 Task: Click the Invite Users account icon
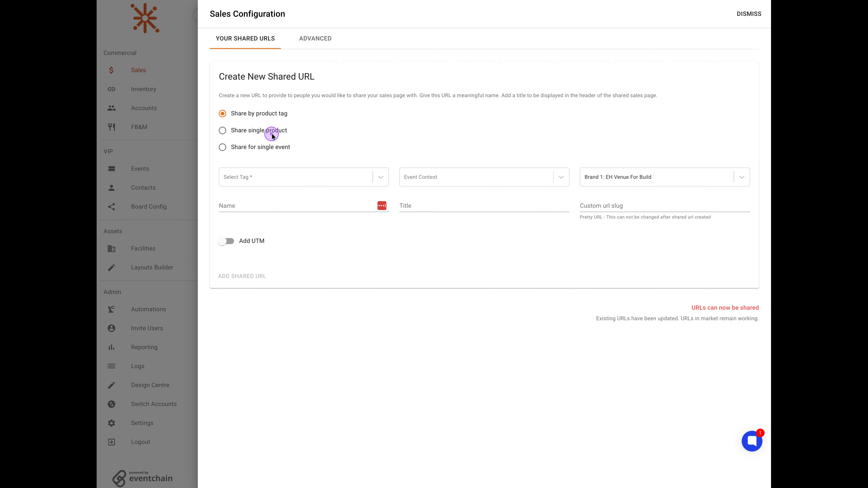pyautogui.click(x=112, y=328)
